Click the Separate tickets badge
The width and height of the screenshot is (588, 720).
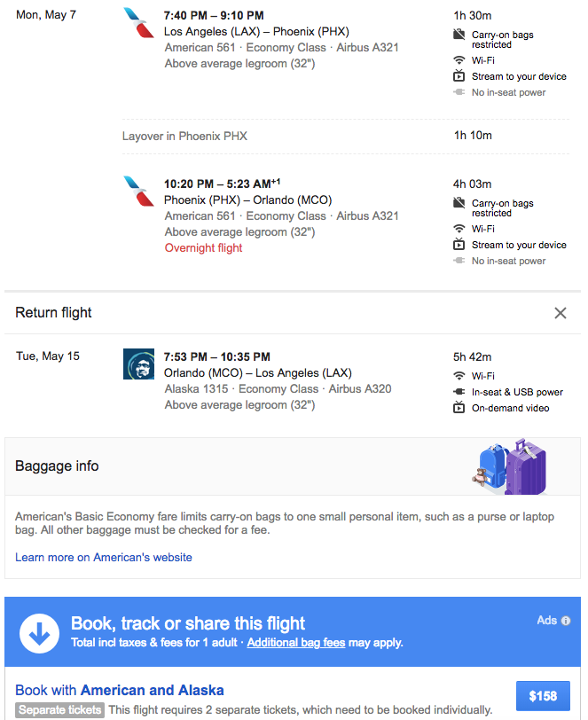point(59,710)
